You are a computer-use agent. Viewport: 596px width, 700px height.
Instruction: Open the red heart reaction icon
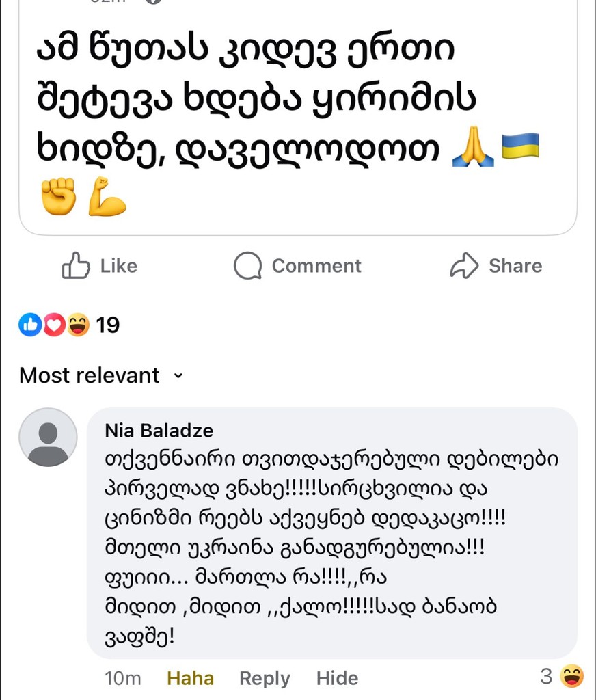[54, 325]
